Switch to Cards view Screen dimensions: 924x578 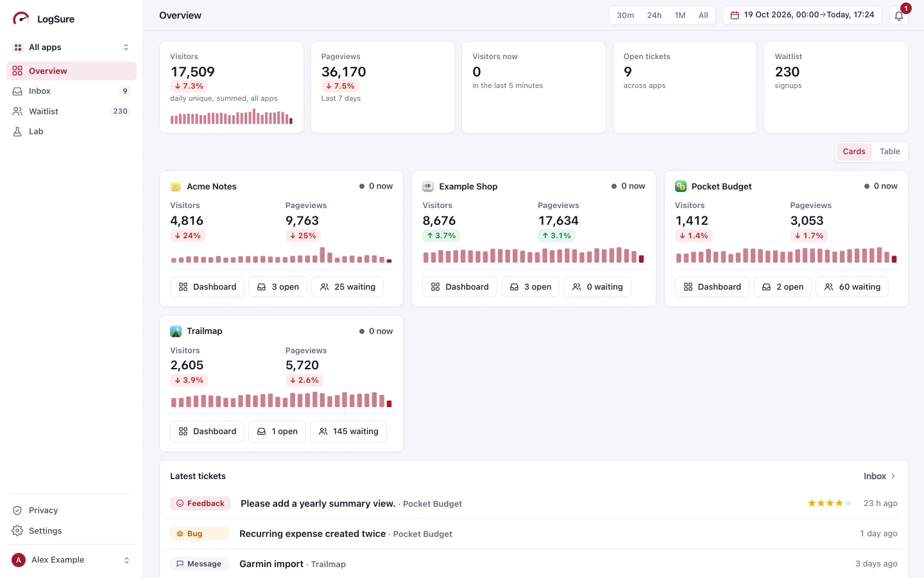(854, 152)
